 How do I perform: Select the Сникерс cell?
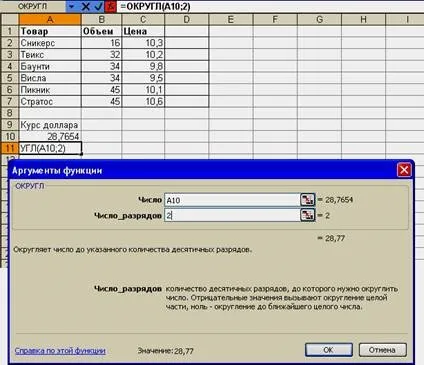point(50,43)
